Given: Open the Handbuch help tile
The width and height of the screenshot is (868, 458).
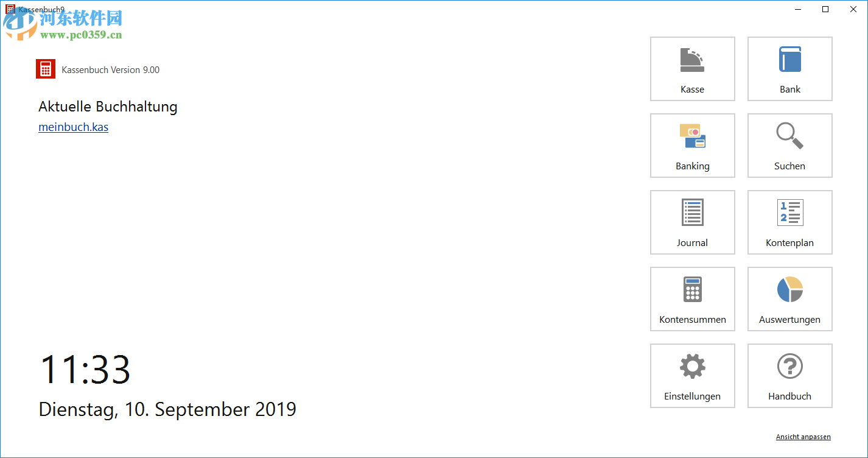Looking at the screenshot, I should point(789,376).
